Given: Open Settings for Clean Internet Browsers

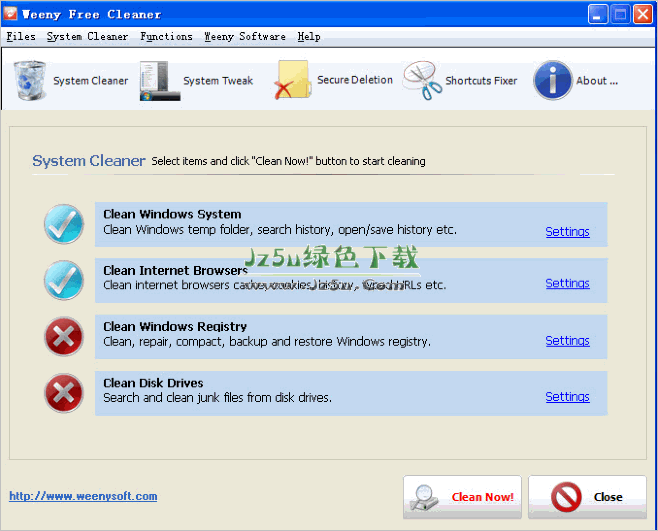Looking at the screenshot, I should coord(567,283).
